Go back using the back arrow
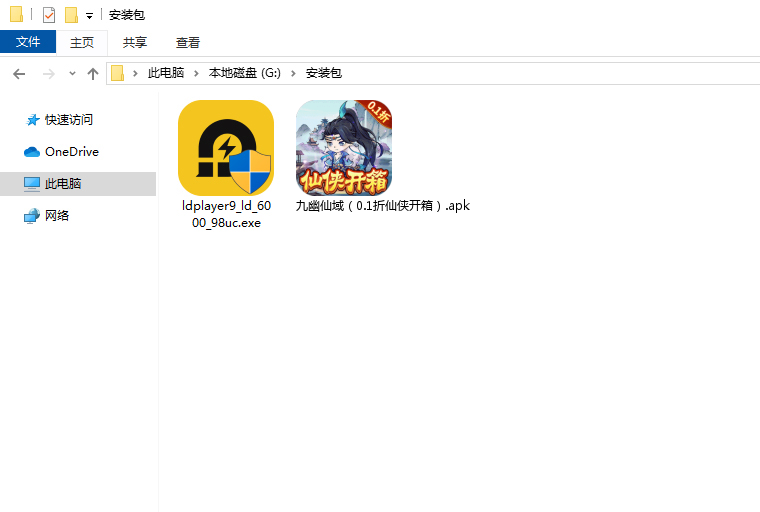Screen dimensions: 760x512 (x=19, y=74)
